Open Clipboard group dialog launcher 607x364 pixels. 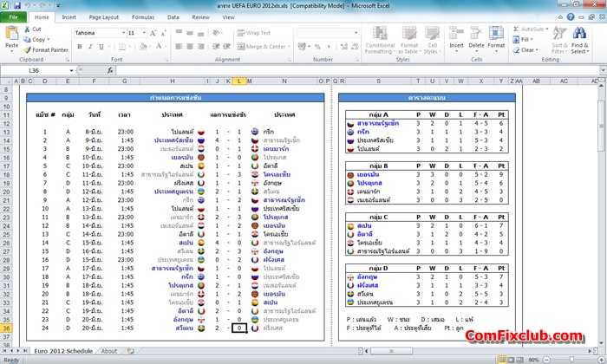coord(67,60)
